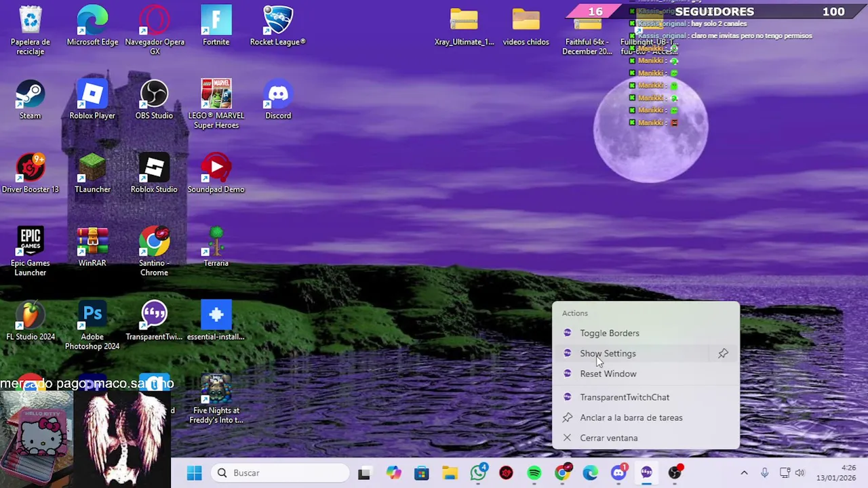Launch Microsoft Edge from the desktop
The image size is (868, 488).
click(x=92, y=27)
